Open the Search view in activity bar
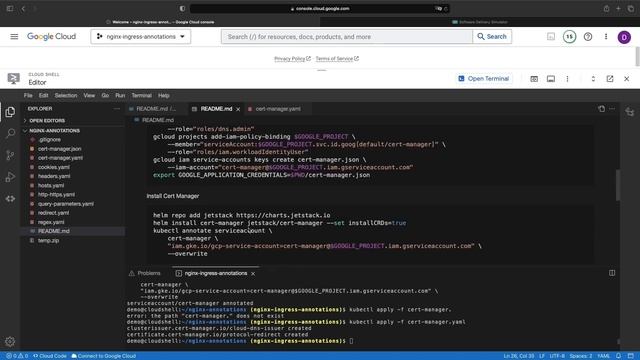640x360 pixels. point(10,133)
